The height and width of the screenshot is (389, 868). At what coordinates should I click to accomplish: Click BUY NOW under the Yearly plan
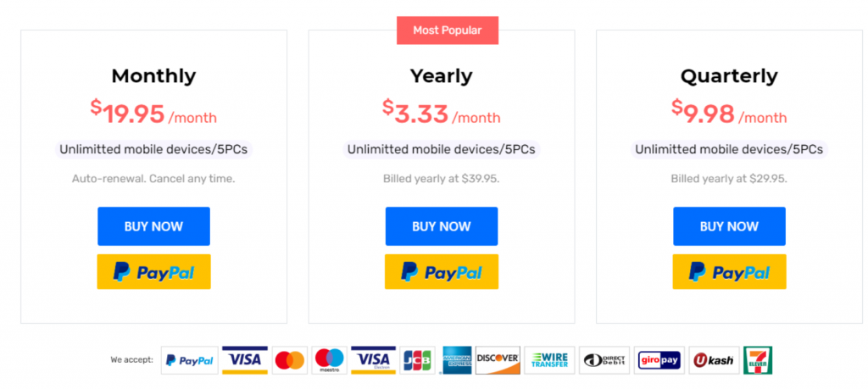coord(442,226)
